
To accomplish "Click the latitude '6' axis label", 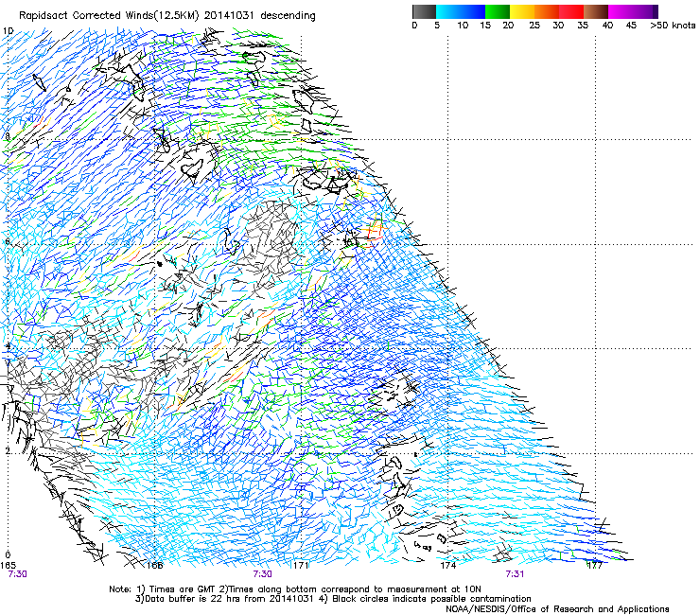I will point(8,242).
